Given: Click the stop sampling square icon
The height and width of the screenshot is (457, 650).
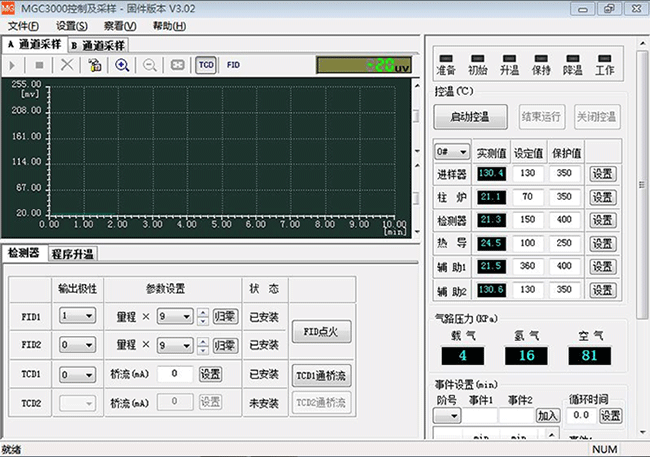Looking at the screenshot, I should tap(39, 65).
